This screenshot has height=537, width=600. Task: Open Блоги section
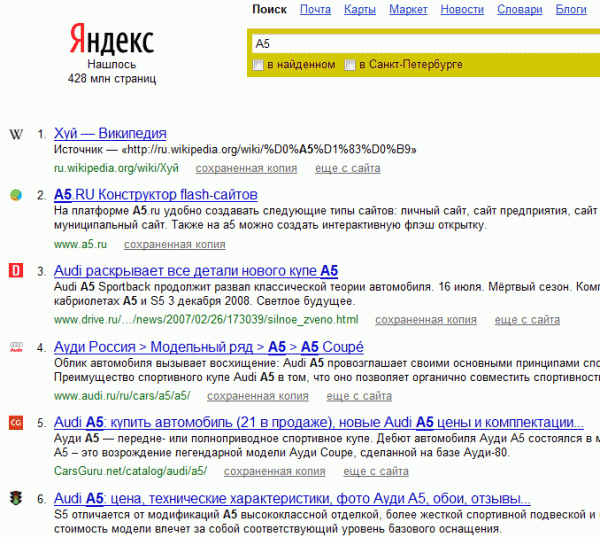571,9
